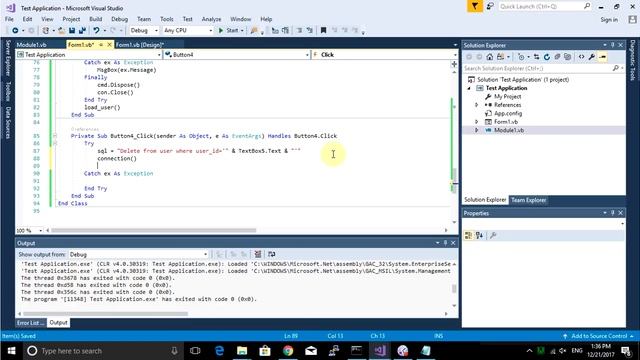Click the Start debugging button
Image resolution: width=640 pixels, height=360 pixels.
click(x=231, y=31)
